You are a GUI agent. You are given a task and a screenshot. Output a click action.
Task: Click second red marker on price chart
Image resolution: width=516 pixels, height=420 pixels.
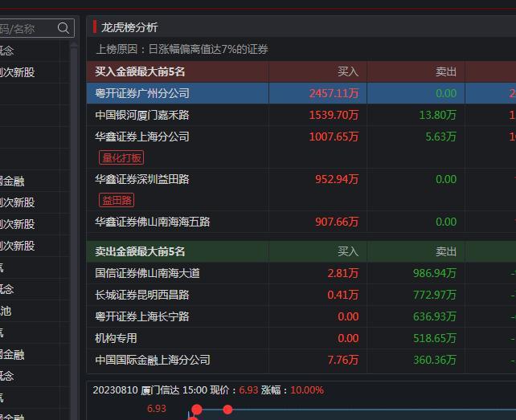pos(227,410)
